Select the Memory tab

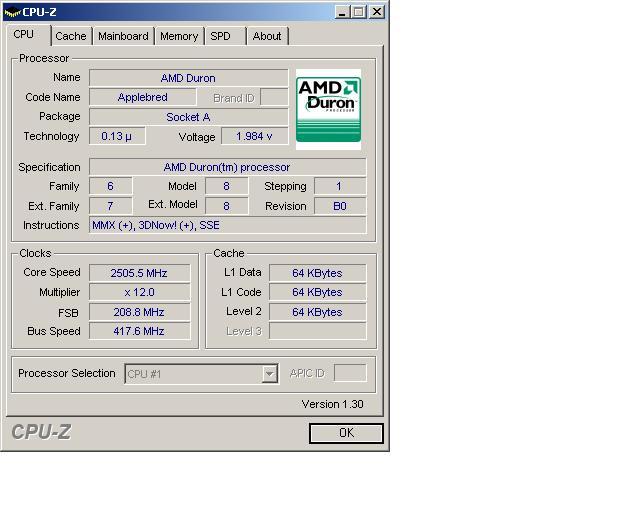click(x=179, y=36)
